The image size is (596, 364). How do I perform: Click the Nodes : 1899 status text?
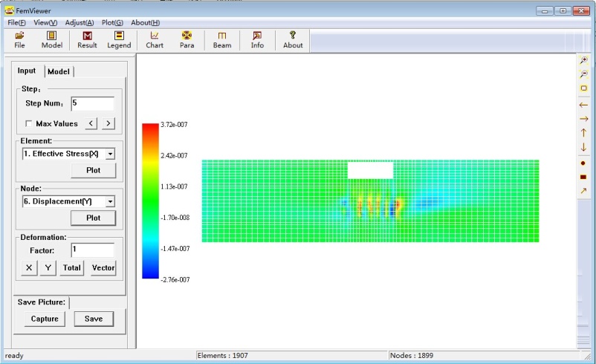[412, 355]
